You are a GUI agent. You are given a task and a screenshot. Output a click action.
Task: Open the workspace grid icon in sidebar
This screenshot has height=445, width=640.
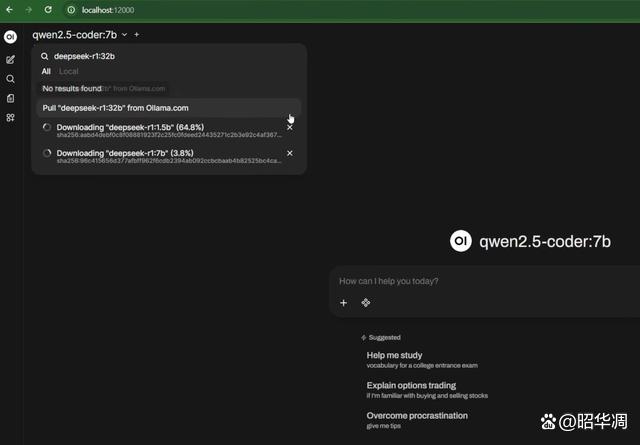[x=10, y=117]
